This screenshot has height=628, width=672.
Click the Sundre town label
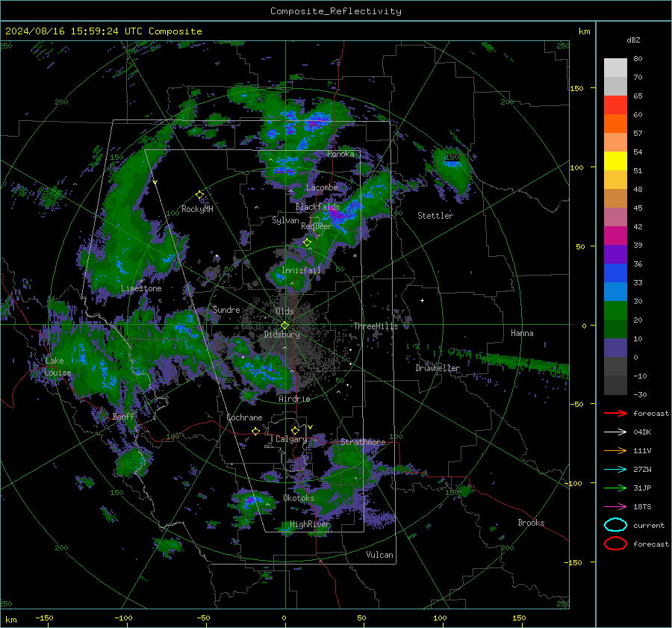tap(226, 309)
